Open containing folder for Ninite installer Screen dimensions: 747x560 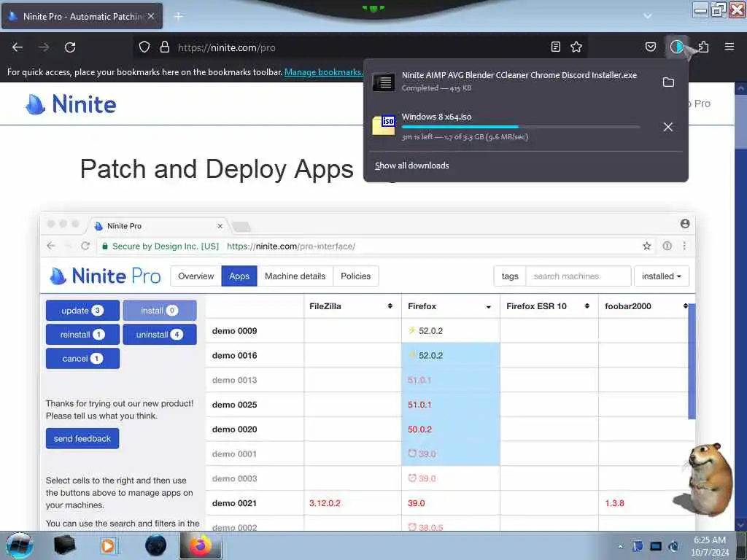click(668, 82)
